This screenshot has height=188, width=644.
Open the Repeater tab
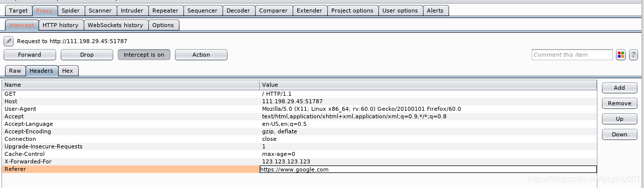pyautogui.click(x=165, y=11)
